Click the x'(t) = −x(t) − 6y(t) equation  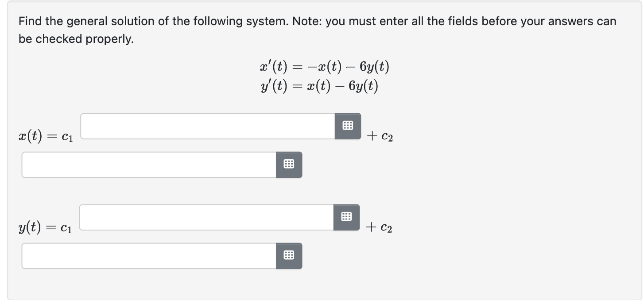click(325, 67)
